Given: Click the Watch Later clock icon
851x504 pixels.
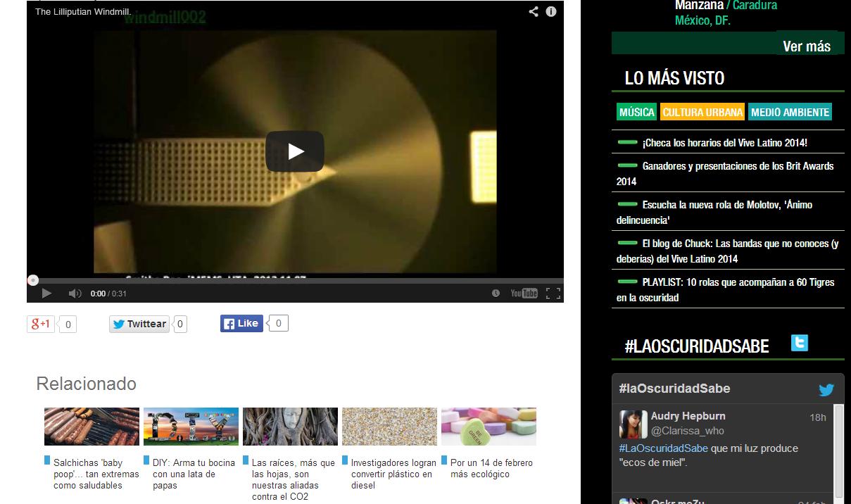Looking at the screenshot, I should (496, 294).
